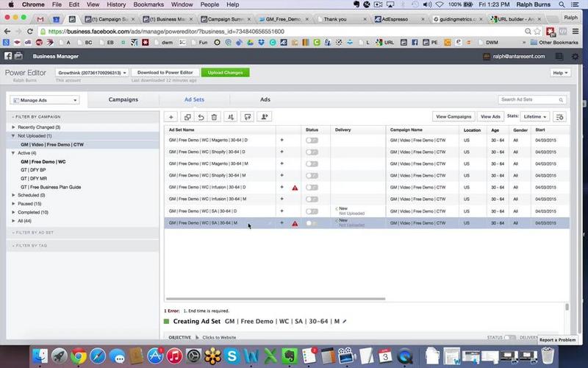The height and width of the screenshot is (368, 588).
Task: Open iTunes from the Dock
Action: [x=174, y=355]
